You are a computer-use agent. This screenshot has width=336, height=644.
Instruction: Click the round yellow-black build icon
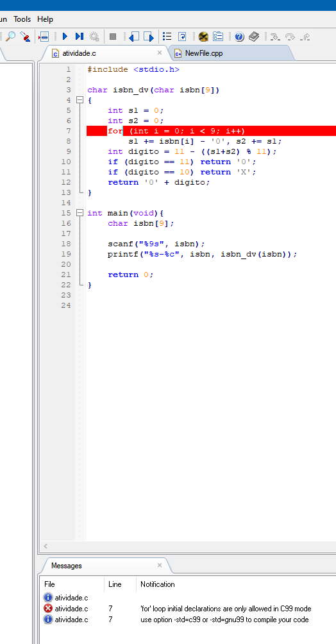click(x=203, y=37)
